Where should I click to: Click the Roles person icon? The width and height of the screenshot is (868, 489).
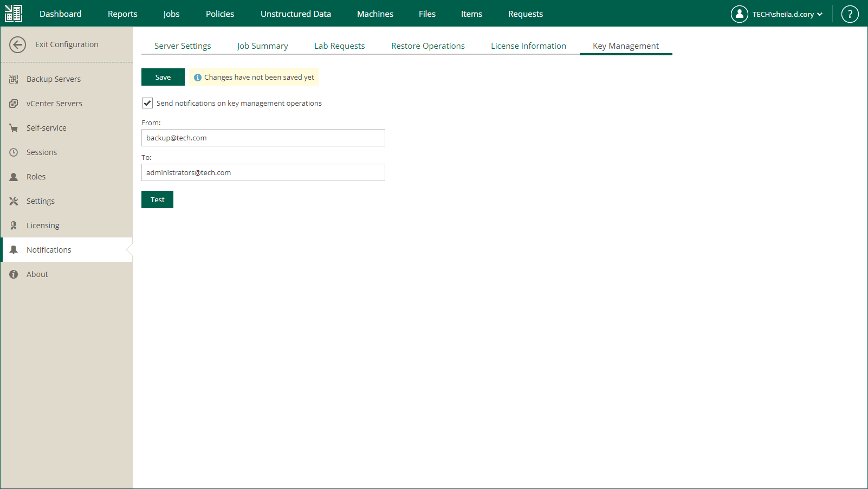[14, 177]
